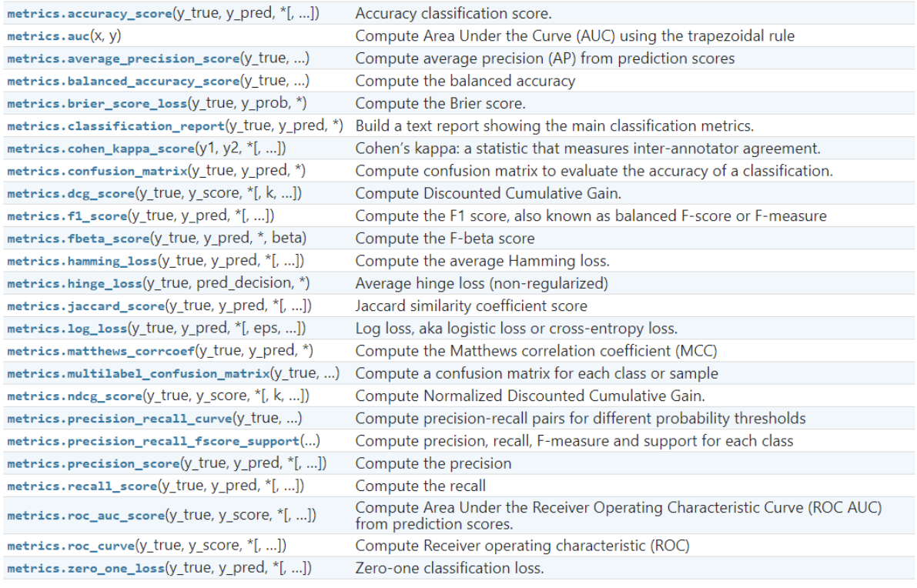
Task: Open metrics.zero_one_loss link
Action: click(x=86, y=568)
